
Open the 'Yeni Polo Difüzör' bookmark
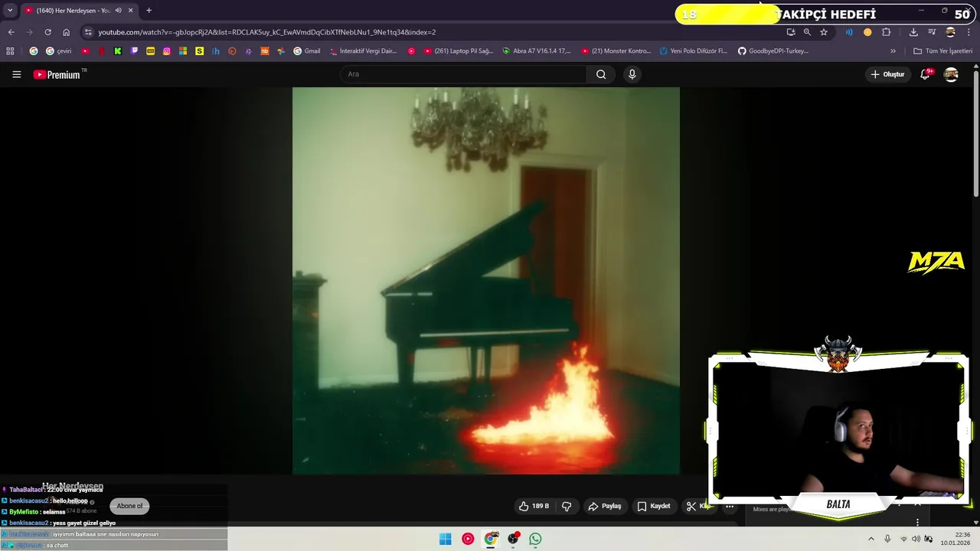(x=694, y=51)
